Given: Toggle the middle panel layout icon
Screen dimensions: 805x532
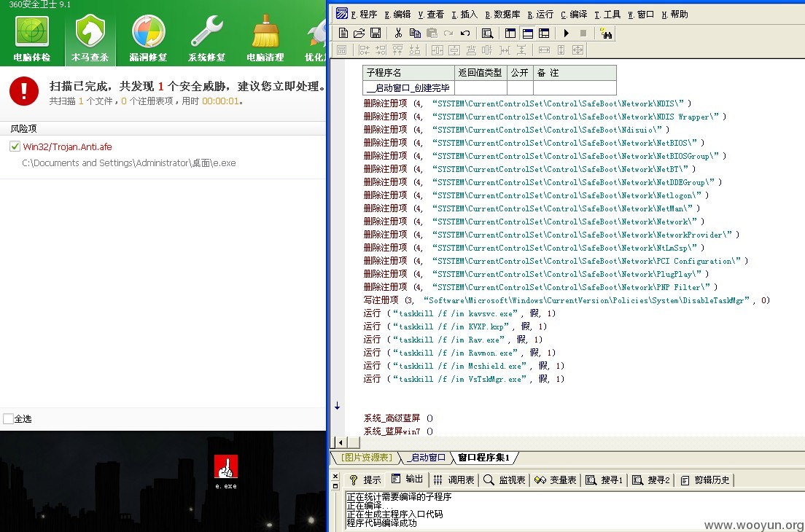Looking at the screenshot, I should (x=527, y=34).
